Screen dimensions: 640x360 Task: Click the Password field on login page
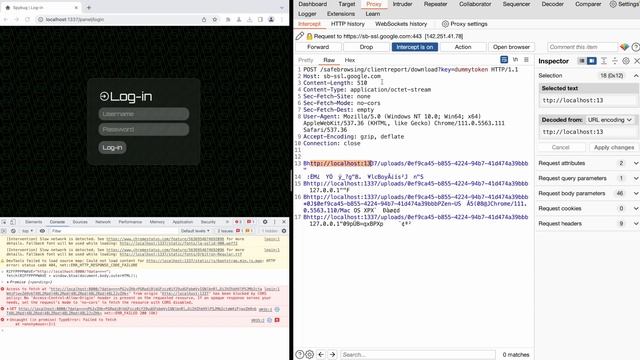click(x=144, y=129)
